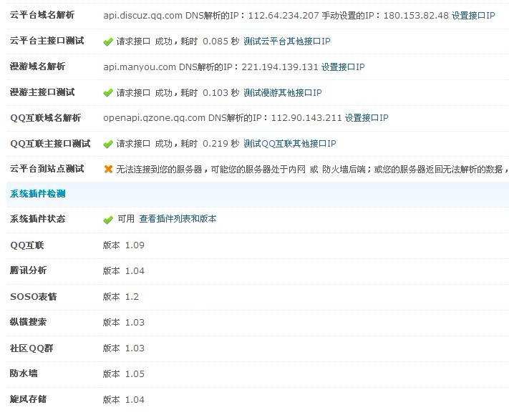
Task: Click the 社区QQ群 plugin name
Action: [x=31, y=348]
